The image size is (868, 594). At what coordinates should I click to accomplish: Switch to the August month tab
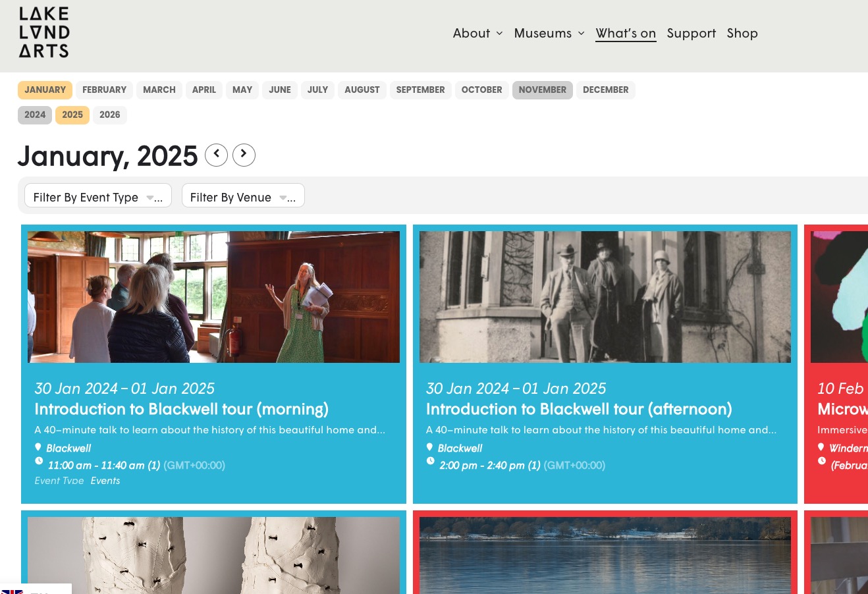coord(362,90)
